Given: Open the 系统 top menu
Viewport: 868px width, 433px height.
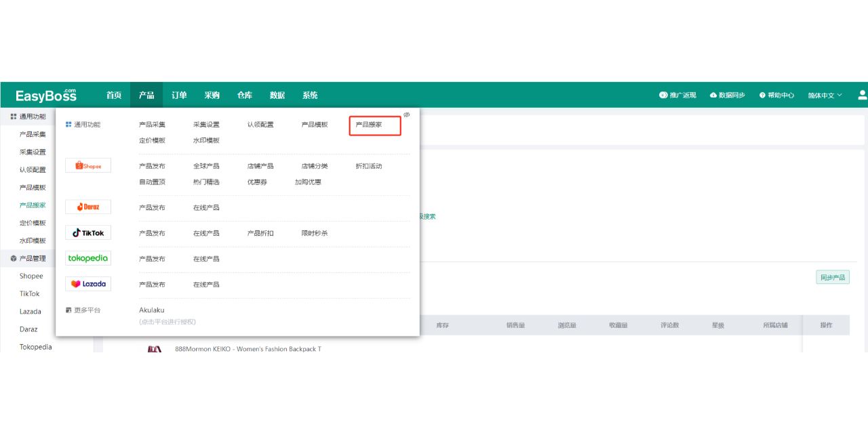Looking at the screenshot, I should (x=310, y=95).
